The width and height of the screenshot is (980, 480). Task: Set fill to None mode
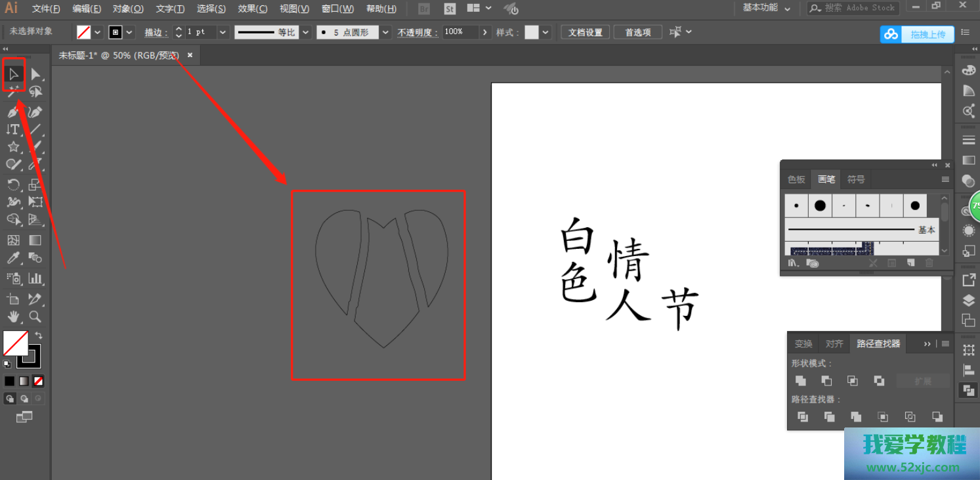click(39, 381)
